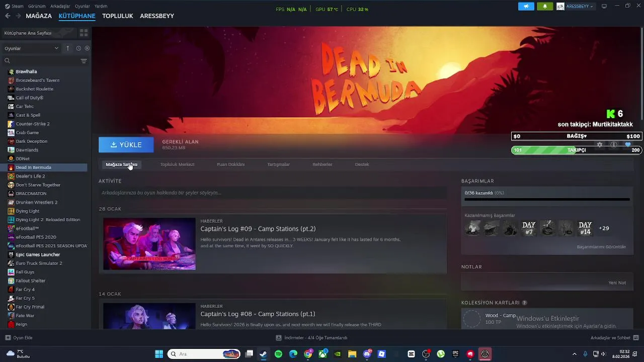Screen dimensions: 644x362
Task: Open game info circle icon
Action: point(614,144)
